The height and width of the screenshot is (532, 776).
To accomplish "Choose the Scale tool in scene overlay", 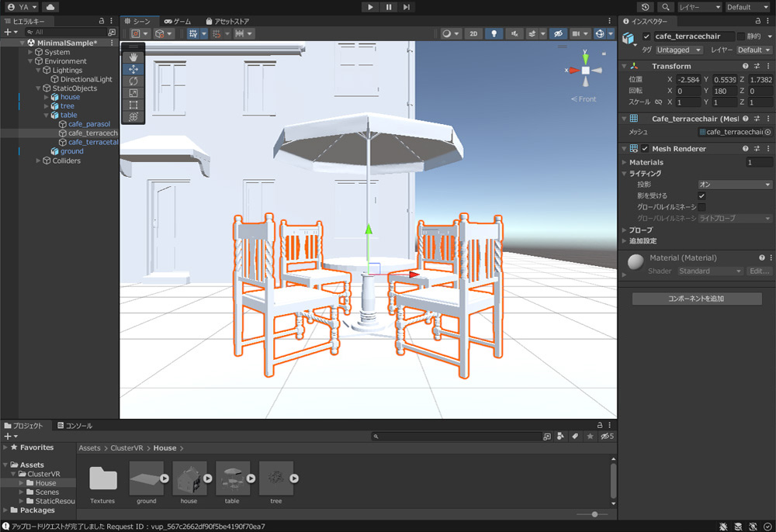I will [x=133, y=93].
